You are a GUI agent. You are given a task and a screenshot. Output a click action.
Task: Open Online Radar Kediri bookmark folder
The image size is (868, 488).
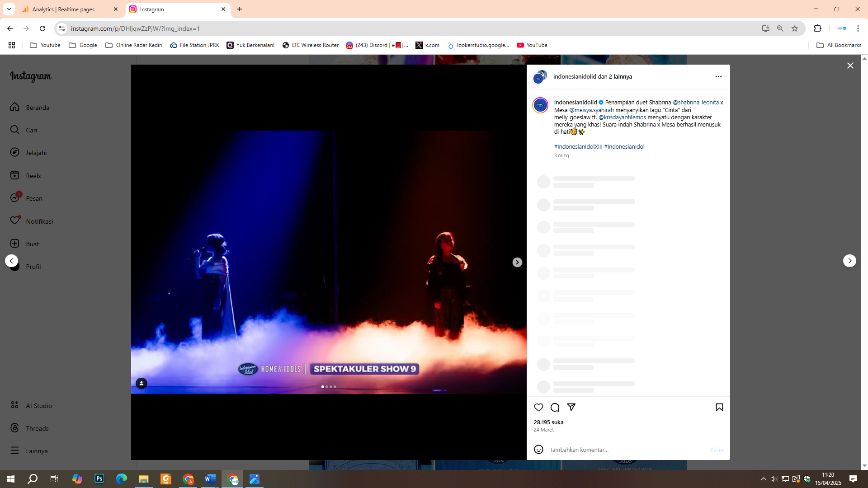point(134,45)
